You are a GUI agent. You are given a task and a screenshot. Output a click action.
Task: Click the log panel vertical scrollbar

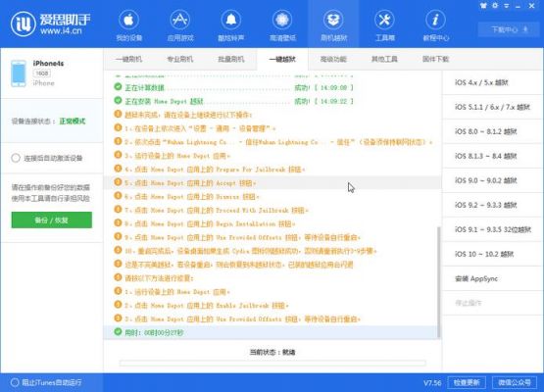click(438, 281)
